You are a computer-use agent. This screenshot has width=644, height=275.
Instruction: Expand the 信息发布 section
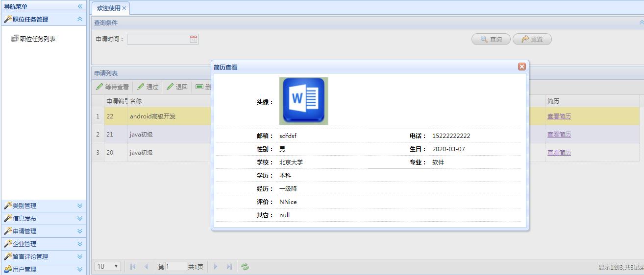(x=80, y=219)
